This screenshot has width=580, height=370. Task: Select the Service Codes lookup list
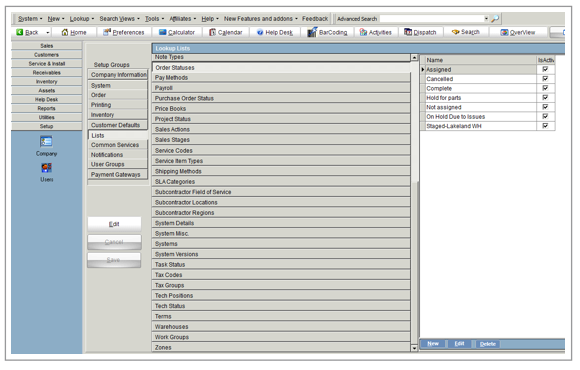281,150
